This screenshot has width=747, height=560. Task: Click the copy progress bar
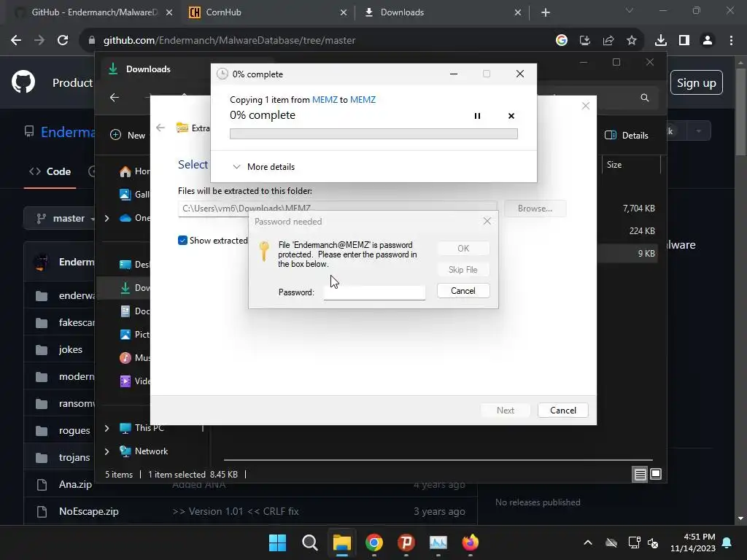[x=373, y=134]
